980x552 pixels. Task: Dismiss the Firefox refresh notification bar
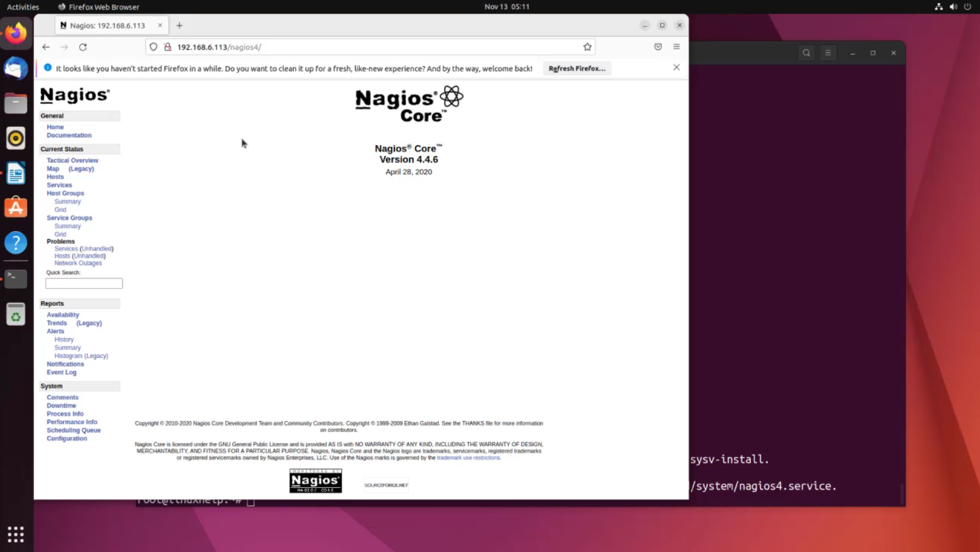pyautogui.click(x=676, y=67)
